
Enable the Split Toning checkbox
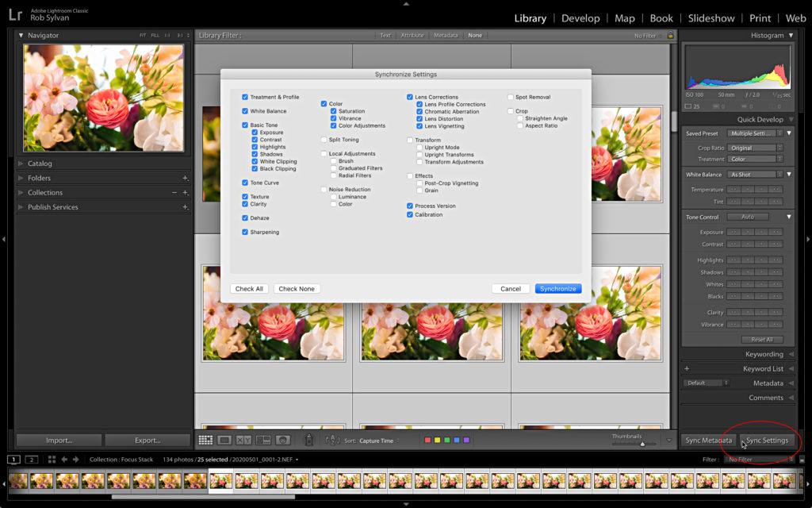point(324,140)
